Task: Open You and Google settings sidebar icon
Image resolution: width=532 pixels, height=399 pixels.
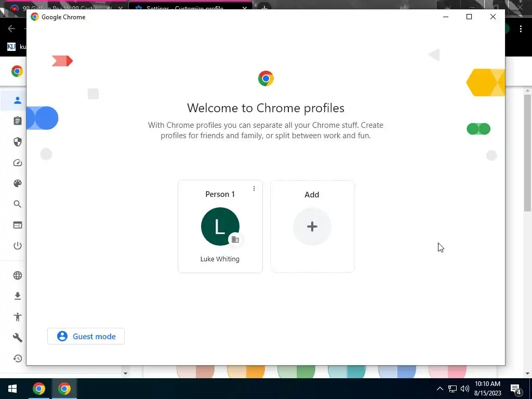Action: pyautogui.click(x=17, y=100)
